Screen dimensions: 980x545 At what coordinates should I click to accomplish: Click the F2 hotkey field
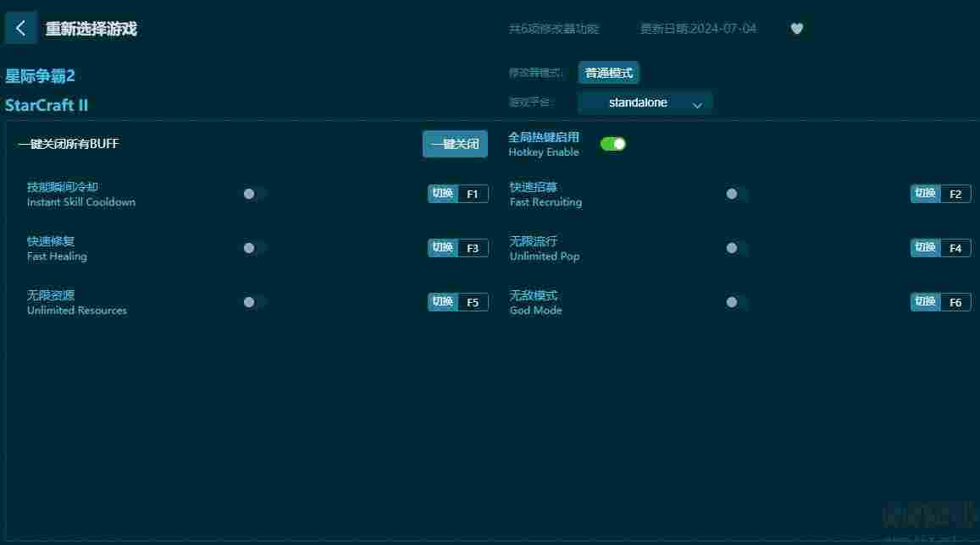coord(955,194)
